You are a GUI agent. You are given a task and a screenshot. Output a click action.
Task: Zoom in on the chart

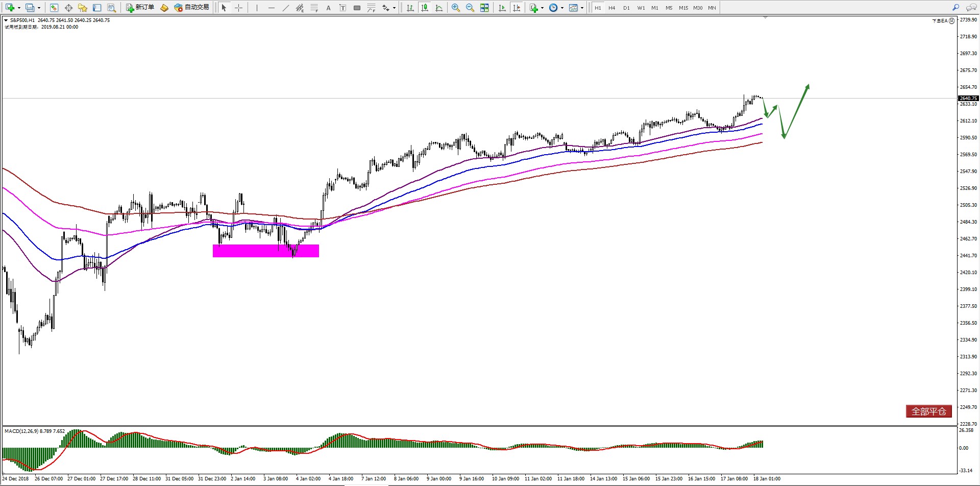456,8
